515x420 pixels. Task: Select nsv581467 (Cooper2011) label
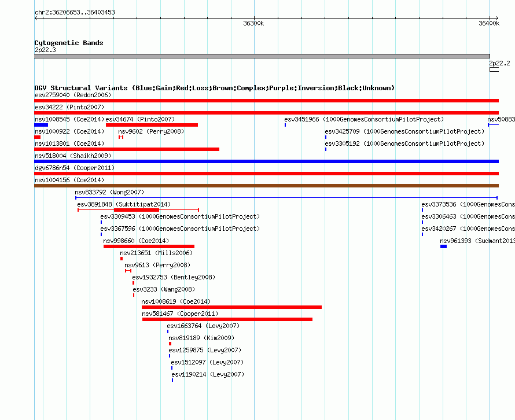(180, 314)
